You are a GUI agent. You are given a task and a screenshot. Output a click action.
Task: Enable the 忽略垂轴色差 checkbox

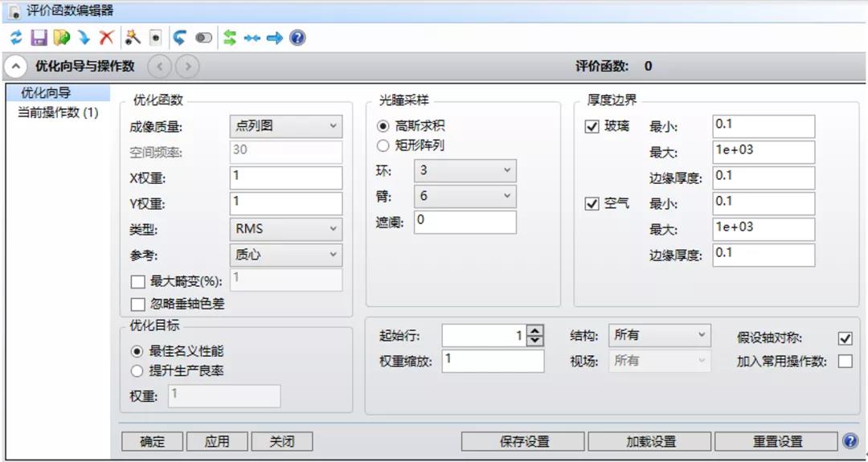point(137,304)
